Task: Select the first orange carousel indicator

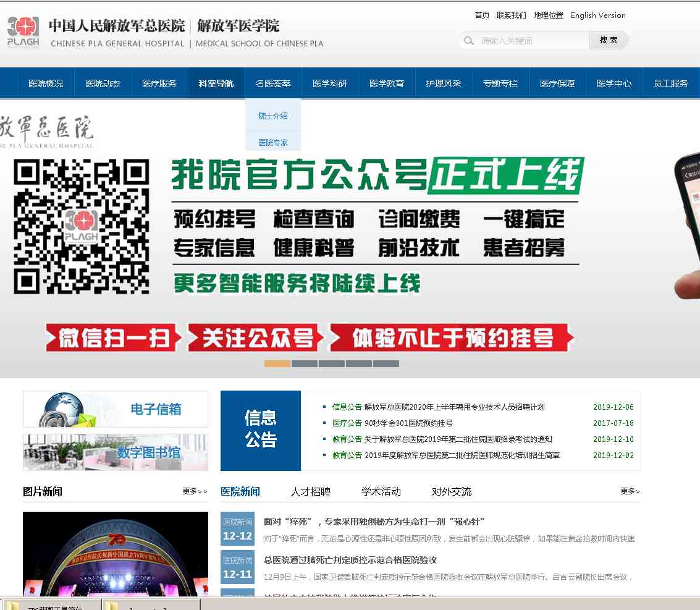Action: point(277,363)
